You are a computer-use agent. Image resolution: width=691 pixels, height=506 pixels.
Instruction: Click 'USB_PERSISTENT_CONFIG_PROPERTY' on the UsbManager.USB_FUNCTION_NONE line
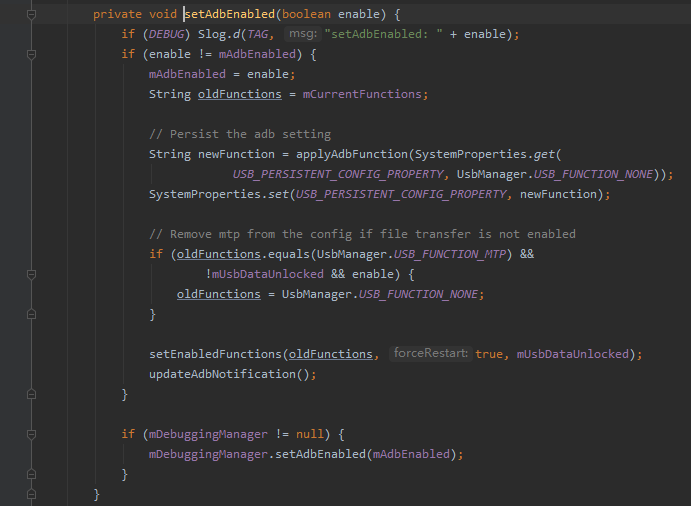point(338,175)
